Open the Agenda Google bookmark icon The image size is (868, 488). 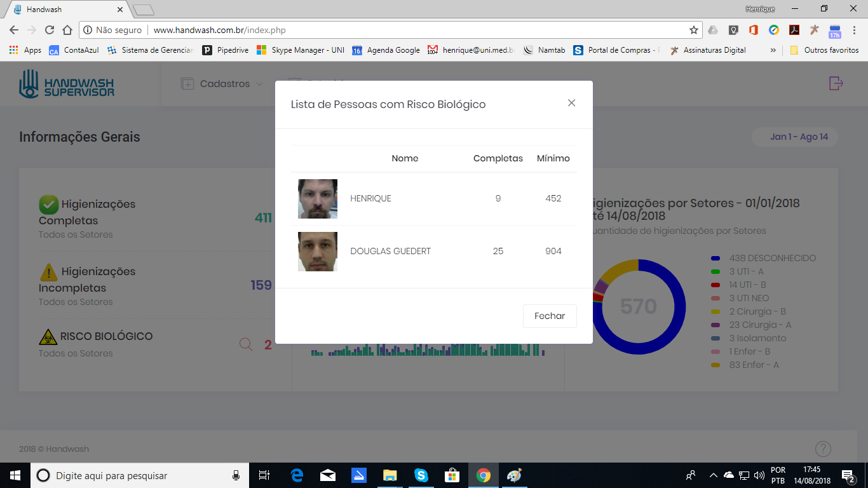pyautogui.click(x=356, y=50)
